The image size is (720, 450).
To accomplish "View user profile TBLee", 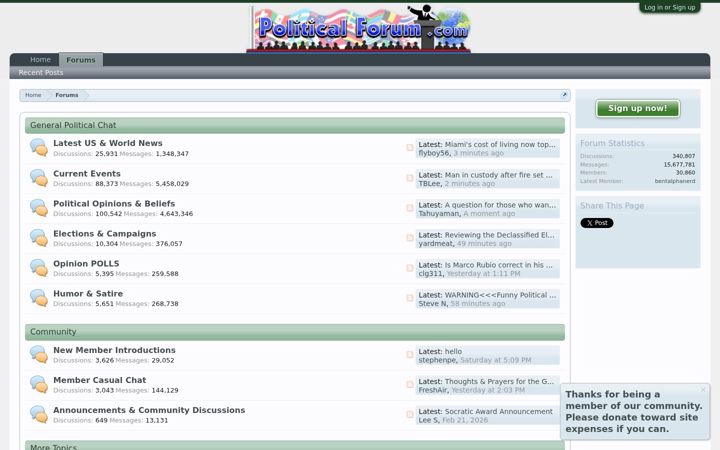I will (430, 184).
